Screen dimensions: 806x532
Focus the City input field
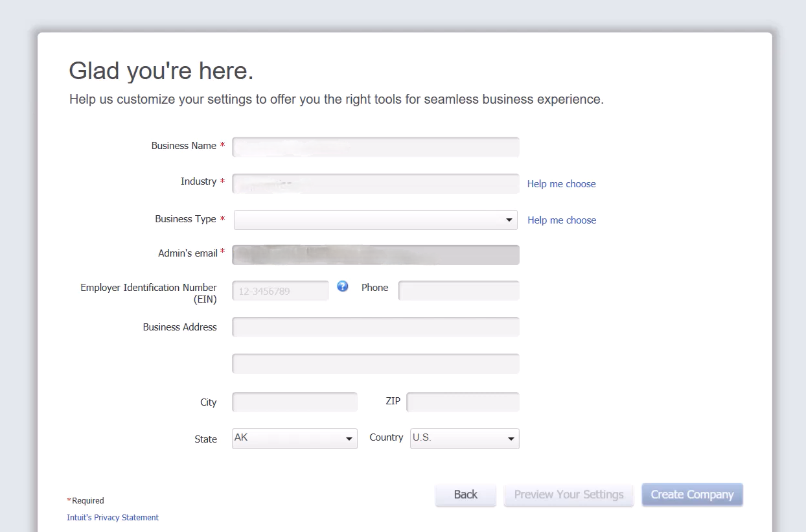pyautogui.click(x=295, y=402)
